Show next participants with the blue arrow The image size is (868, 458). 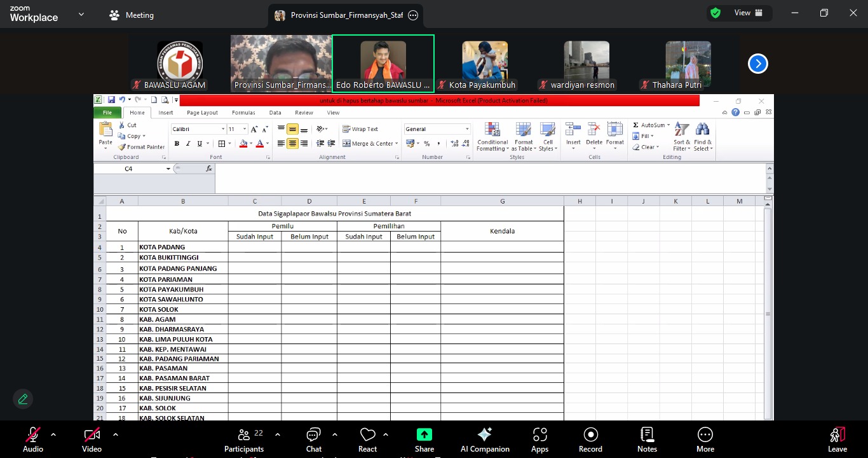(x=757, y=64)
